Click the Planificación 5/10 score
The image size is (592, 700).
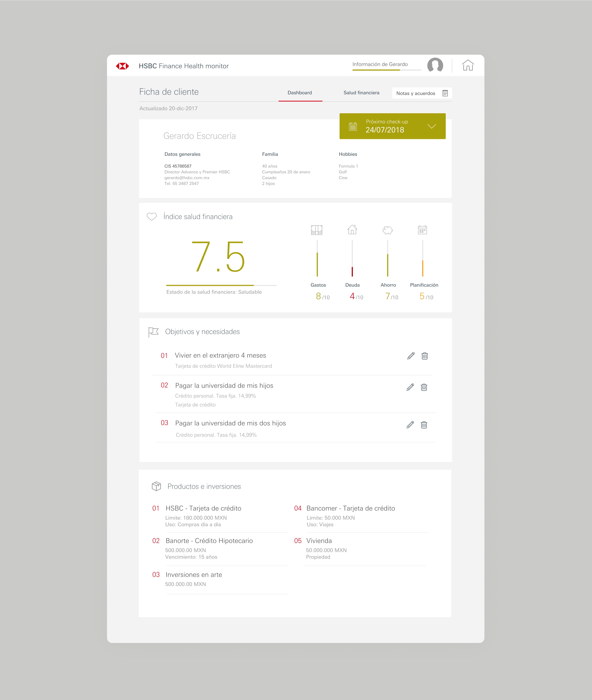[x=426, y=296]
